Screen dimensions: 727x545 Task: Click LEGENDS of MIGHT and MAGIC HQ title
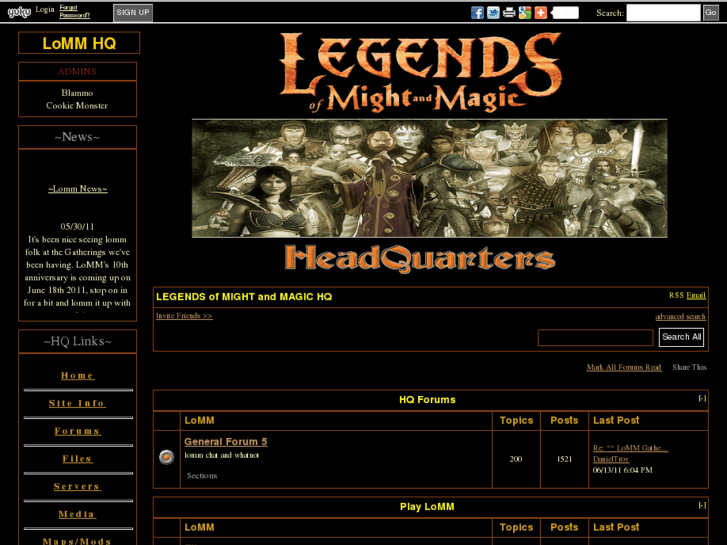tap(244, 297)
